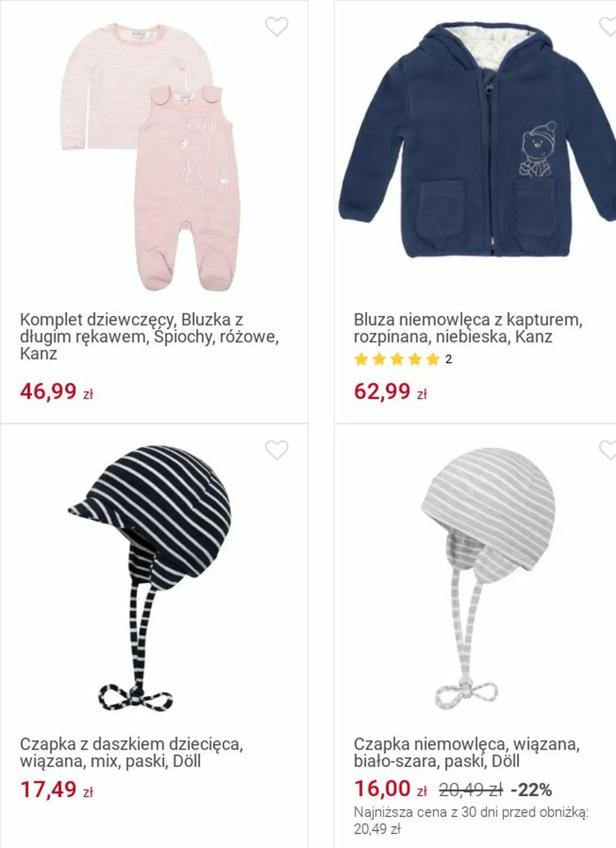View the grey striped tie cap image
Viewport: 616px width, 848px height.
[488, 578]
